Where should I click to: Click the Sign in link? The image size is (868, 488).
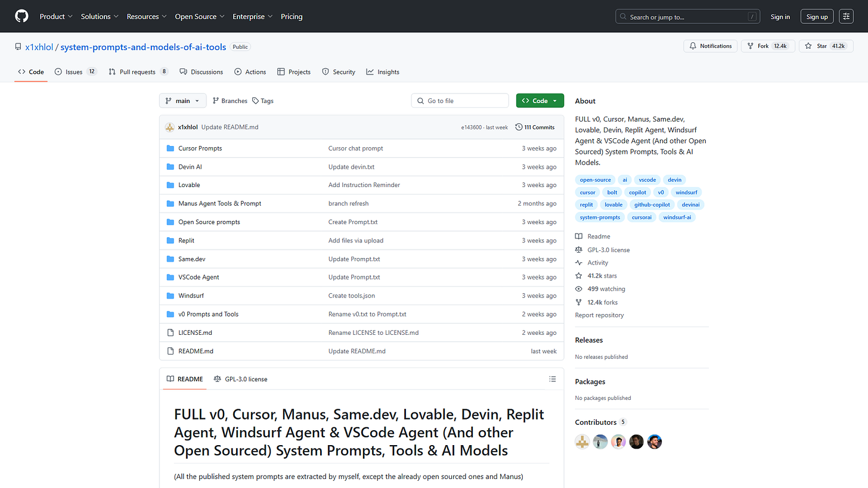point(780,17)
